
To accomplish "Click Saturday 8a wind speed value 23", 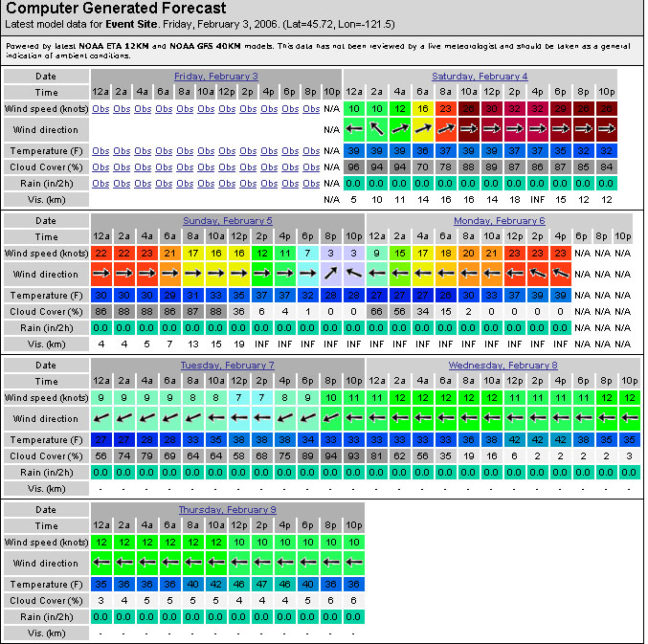I will coord(446,109).
